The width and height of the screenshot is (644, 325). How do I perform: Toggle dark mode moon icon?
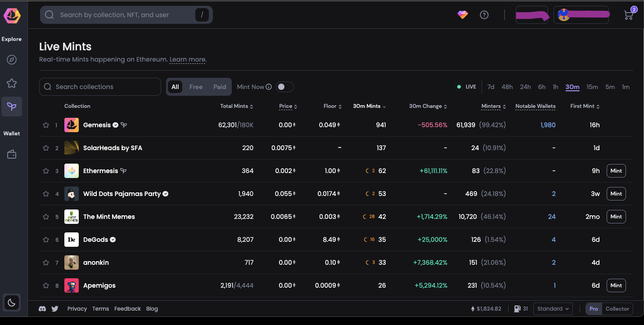12,303
